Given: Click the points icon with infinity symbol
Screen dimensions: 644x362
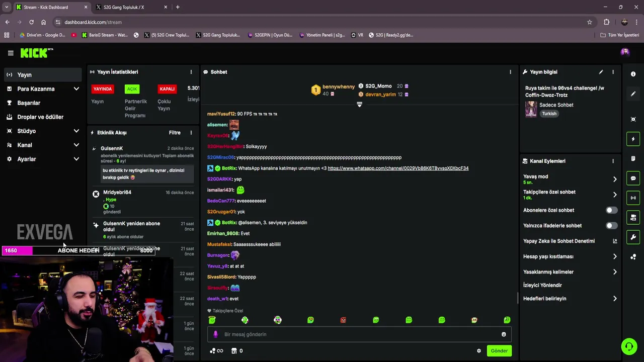Looking at the screenshot, I should pos(216,351).
